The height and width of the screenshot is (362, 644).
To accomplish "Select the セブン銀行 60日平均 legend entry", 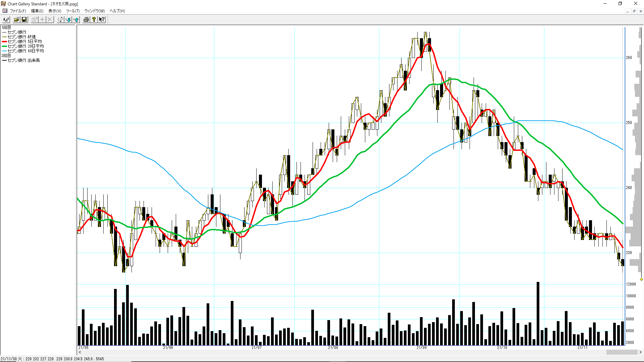I will (25, 51).
